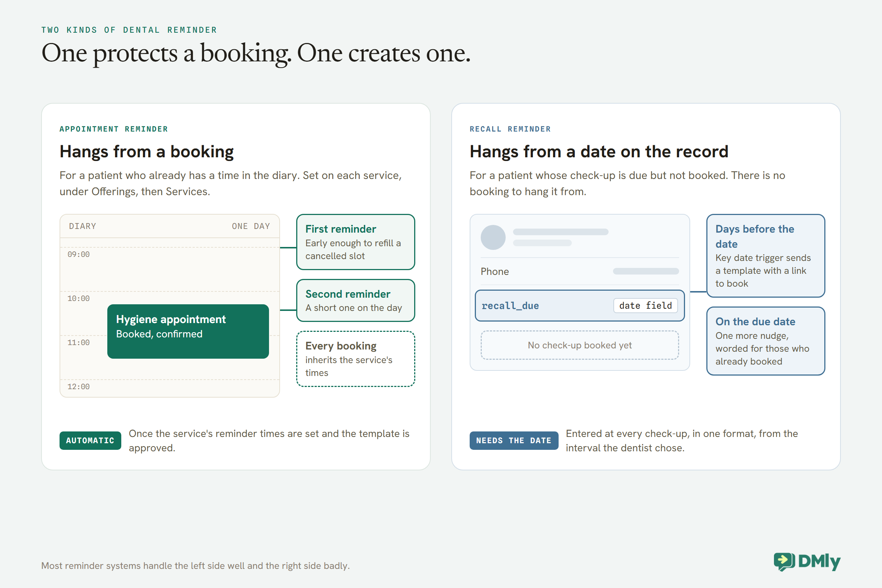Select the Hygiene appointment block
This screenshot has width=882, height=588.
(x=188, y=331)
